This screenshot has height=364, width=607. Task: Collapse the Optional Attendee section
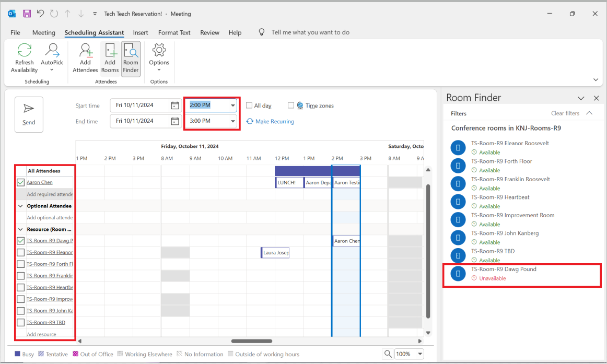21,206
